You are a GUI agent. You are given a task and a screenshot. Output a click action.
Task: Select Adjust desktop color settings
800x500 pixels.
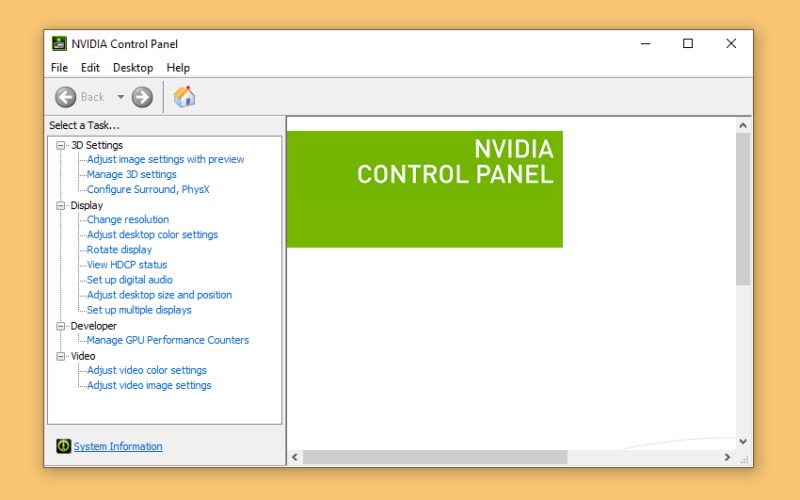152,235
